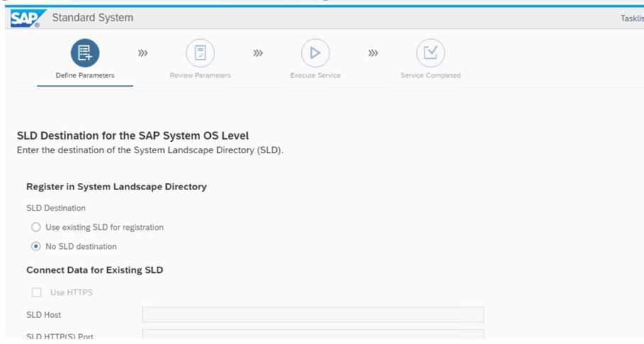644x344 pixels.
Task: Enable the Use HTTPS checkbox
Action: [x=36, y=292]
